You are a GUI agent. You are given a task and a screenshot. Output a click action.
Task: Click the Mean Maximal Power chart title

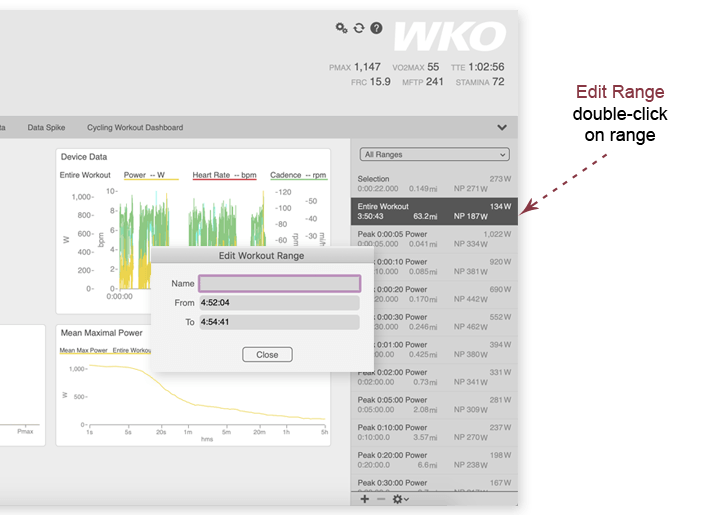pos(101,333)
